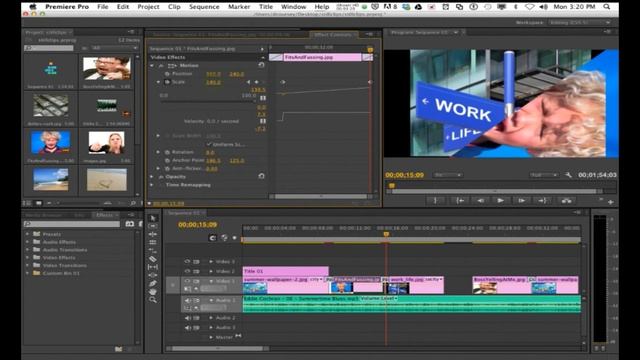Expand Audio Transitions folder
The height and width of the screenshot is (360, 640).
click(28, 250)
